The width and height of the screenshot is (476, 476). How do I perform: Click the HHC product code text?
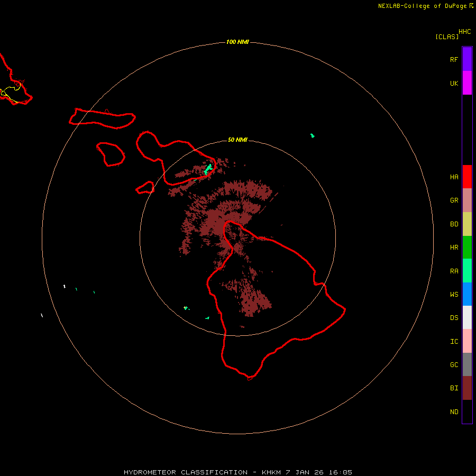[465, 32]
